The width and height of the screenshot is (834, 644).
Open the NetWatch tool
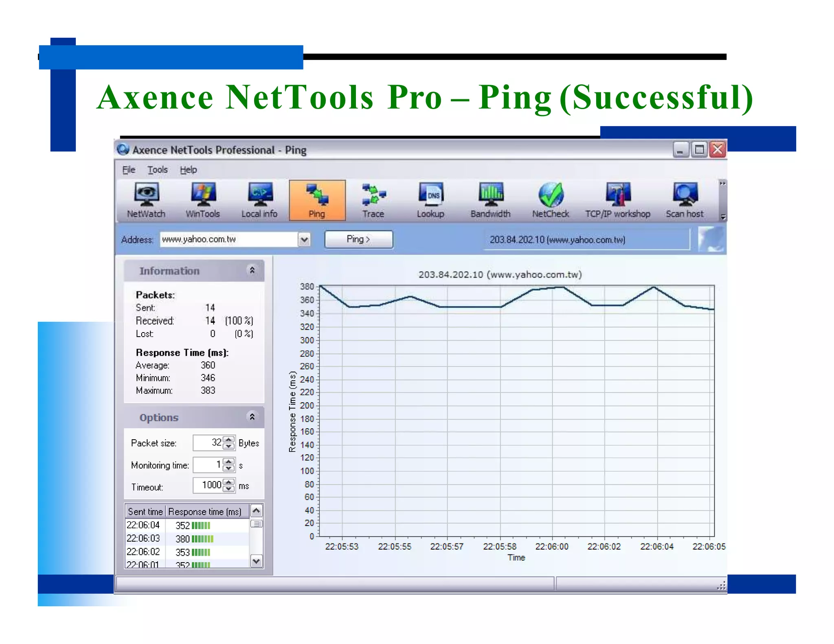click(x=146, y=200)
